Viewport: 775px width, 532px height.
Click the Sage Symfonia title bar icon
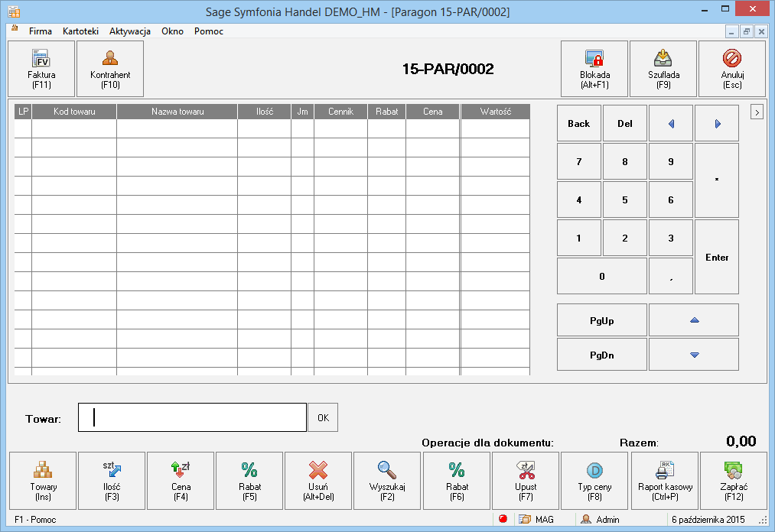14,11
